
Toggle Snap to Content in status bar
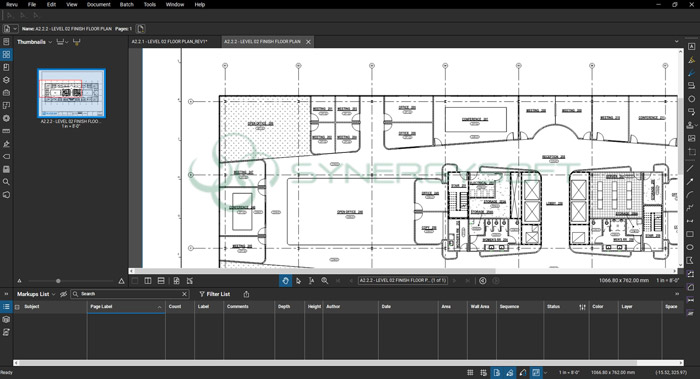coord(496,372)
